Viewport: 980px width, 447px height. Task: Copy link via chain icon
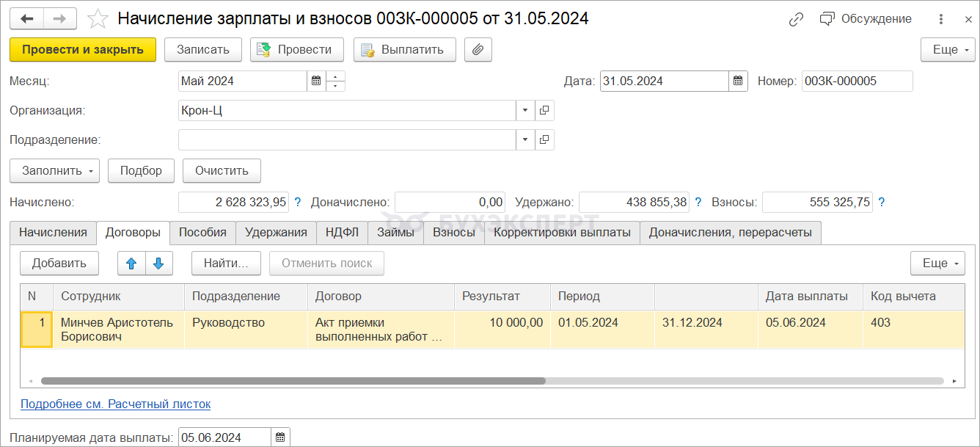(x=796, y=20)
